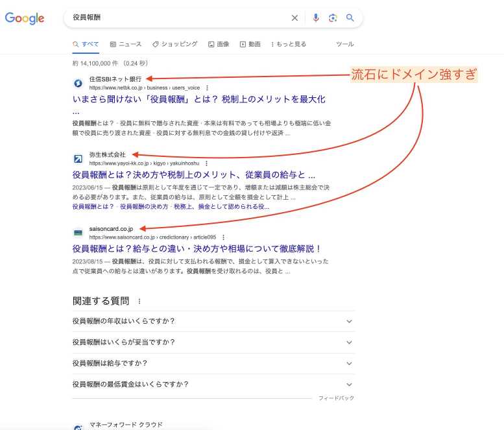This screenshot has height=430, width=504.
Task: Expand the question 役員報酬はいくらが妥当ですか？
Action: (x=213, y=342)
